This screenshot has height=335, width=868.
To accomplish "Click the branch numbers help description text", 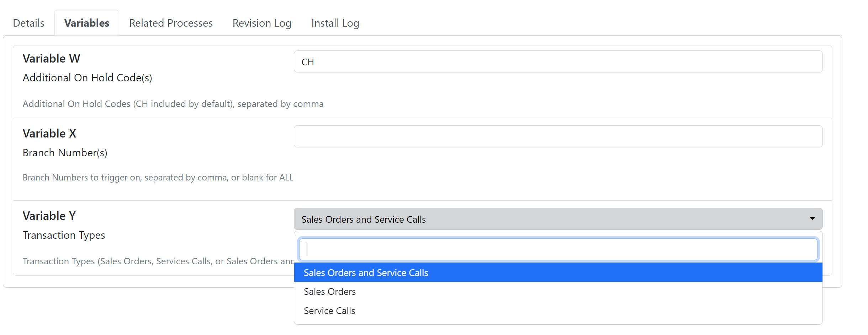I will click(x=158, y=177).
